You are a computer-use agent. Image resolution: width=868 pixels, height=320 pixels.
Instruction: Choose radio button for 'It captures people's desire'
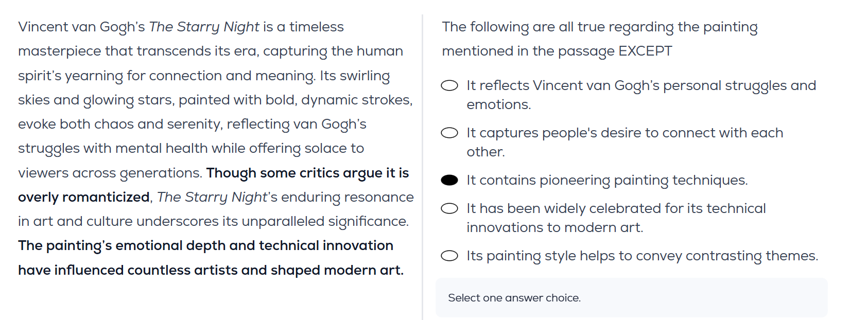click(449, 133)
